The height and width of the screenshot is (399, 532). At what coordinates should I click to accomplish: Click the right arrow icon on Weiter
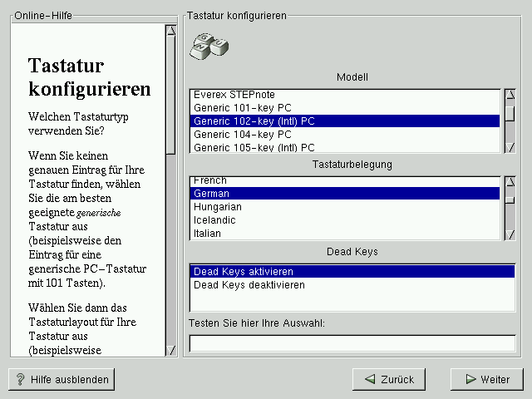tap(470, 379)
